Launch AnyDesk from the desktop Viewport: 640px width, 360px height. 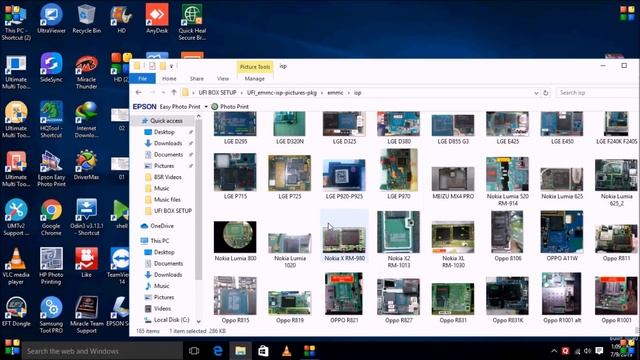click(x=157, y=19)
